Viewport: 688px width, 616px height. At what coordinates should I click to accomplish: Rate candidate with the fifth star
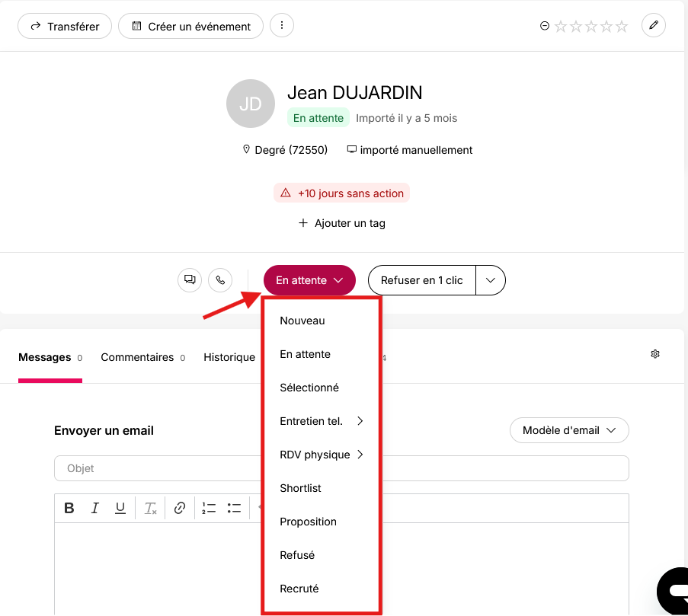point(621,27)
